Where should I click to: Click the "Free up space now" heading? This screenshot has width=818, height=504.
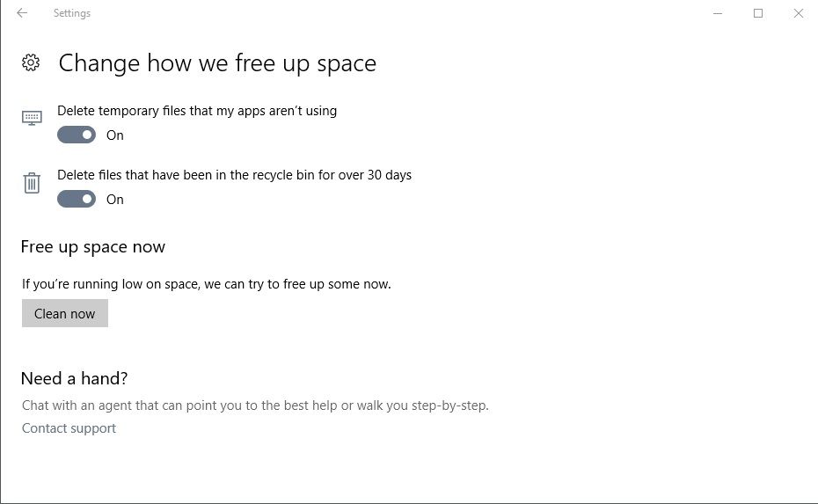93,246
